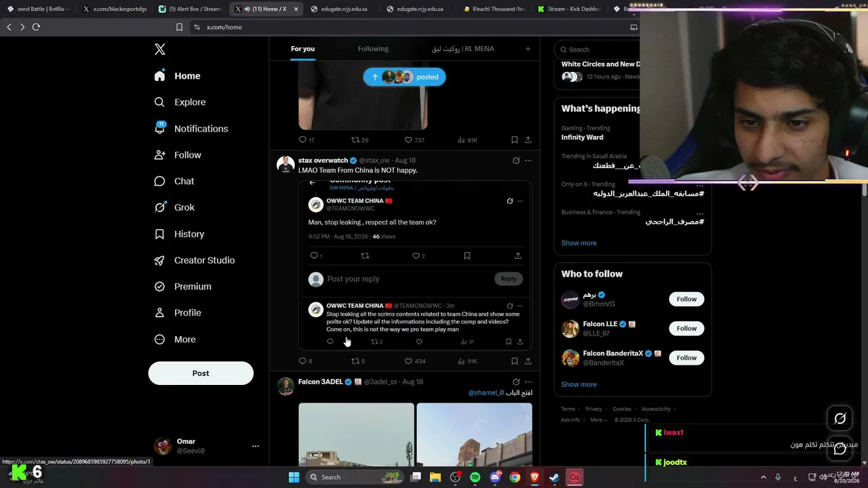Open Discord from the taskbar
The width and height of the screenshot is (868, 488).
click(495, 477)
